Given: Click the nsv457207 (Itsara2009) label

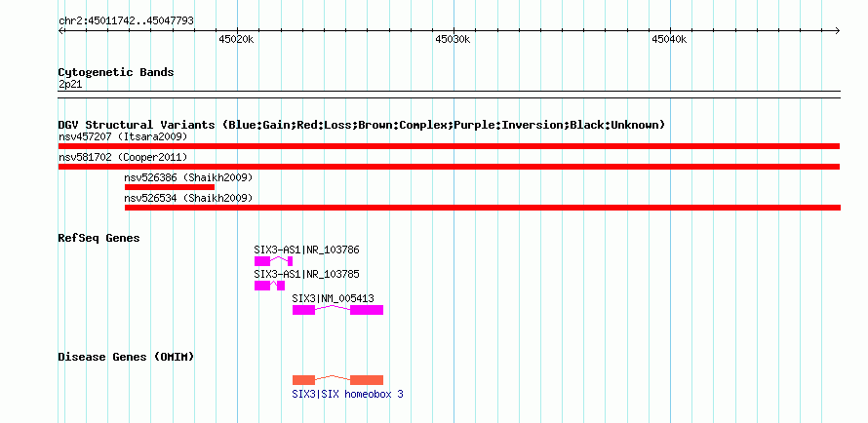Looking at the screenshot, I should pyautogui.click(x=123, y=136).
